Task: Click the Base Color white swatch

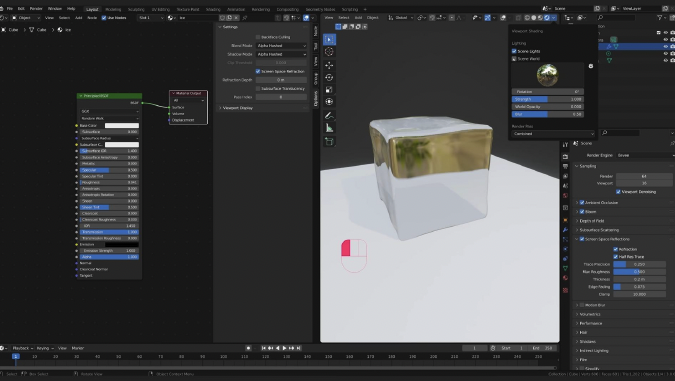Action: pyautogui.click(x=122, y=126)
